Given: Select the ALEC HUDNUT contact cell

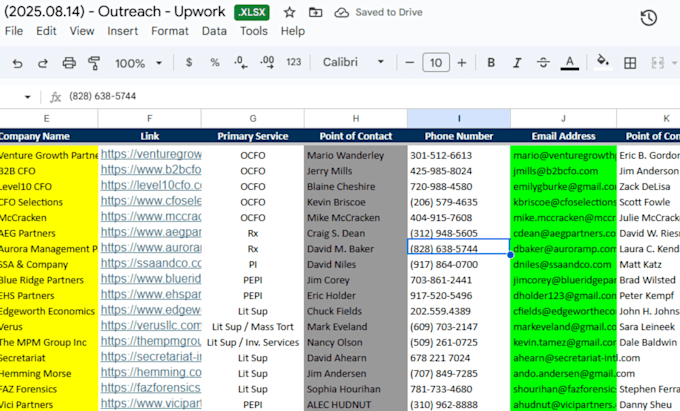Looking at the screenshot, I should (x=356, y=405).
